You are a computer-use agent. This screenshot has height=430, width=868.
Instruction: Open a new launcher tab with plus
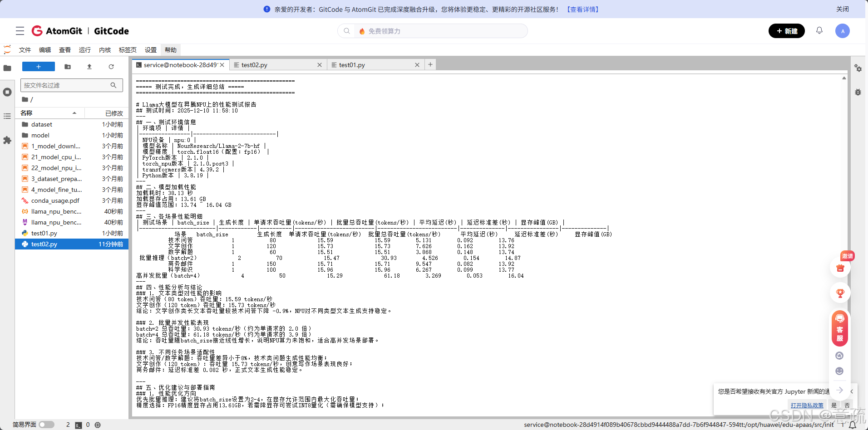430,64
